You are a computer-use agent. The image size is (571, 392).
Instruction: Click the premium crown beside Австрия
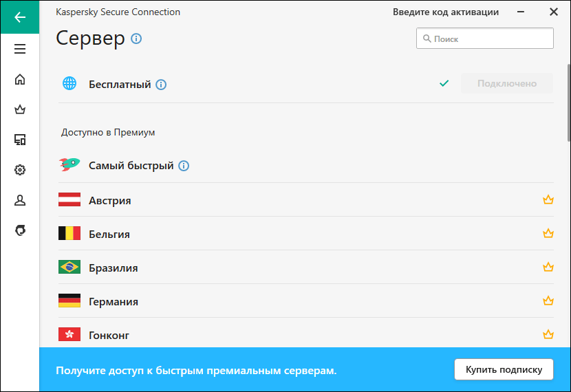click(x=548, y=200)
